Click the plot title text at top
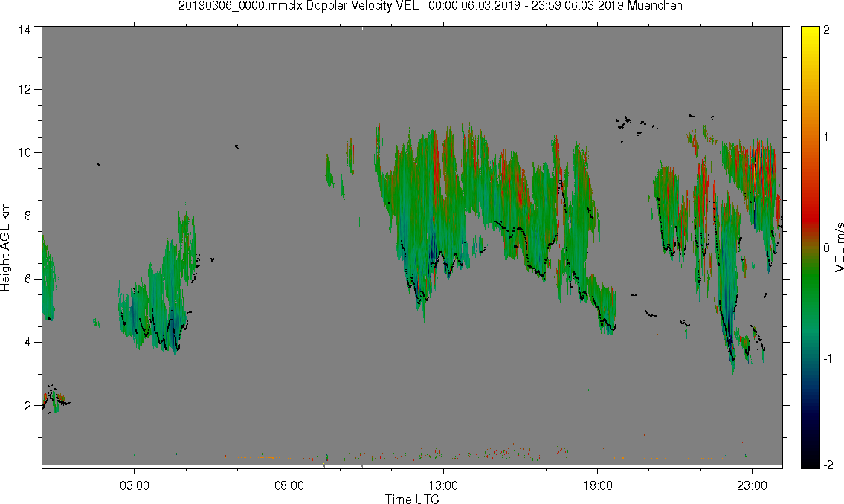844x504 pixels. tap(430, 6)
